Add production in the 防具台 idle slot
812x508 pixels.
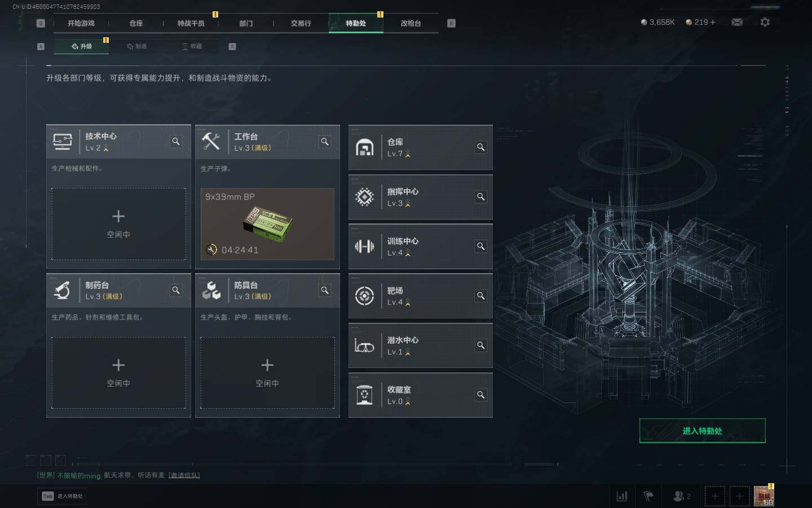click(x=267, y=373)
